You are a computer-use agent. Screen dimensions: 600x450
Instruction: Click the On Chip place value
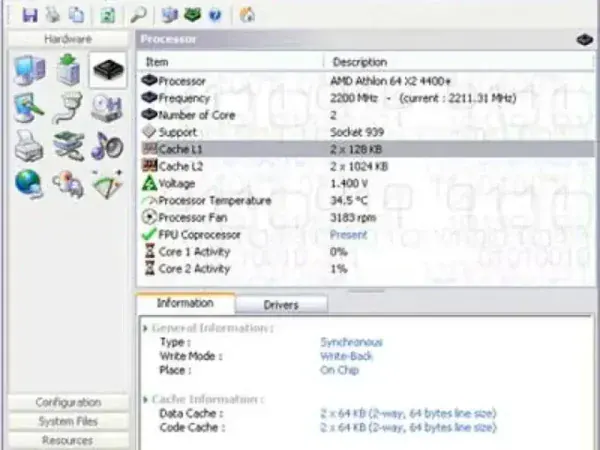(x=339, y=370)
